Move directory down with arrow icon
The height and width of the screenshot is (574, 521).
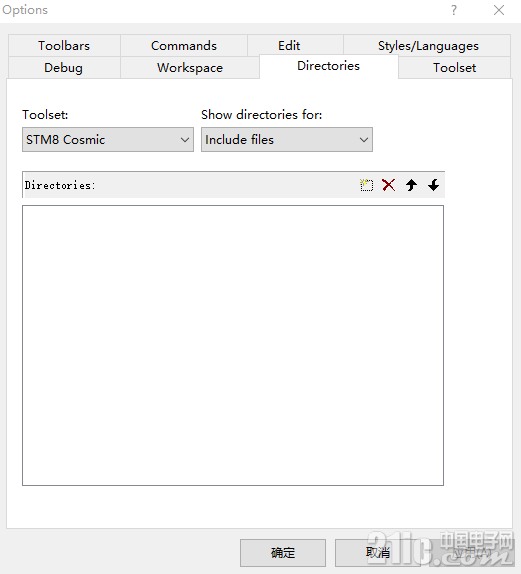point(433,185)
